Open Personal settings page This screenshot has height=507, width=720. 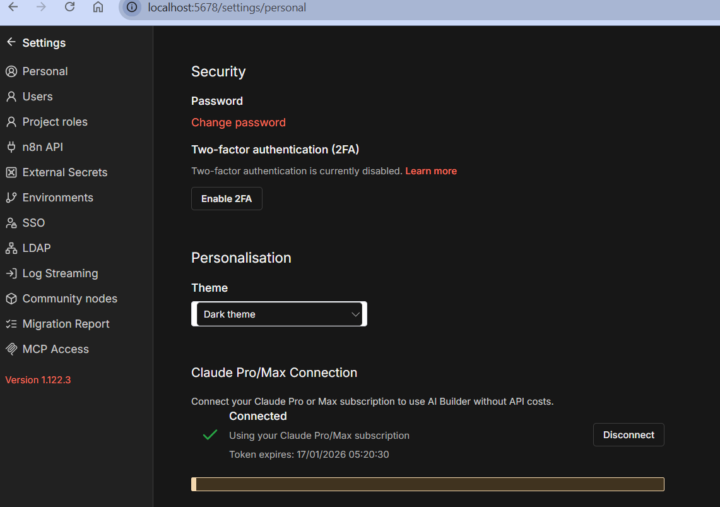pyautogui.click(x=45, y=71)
